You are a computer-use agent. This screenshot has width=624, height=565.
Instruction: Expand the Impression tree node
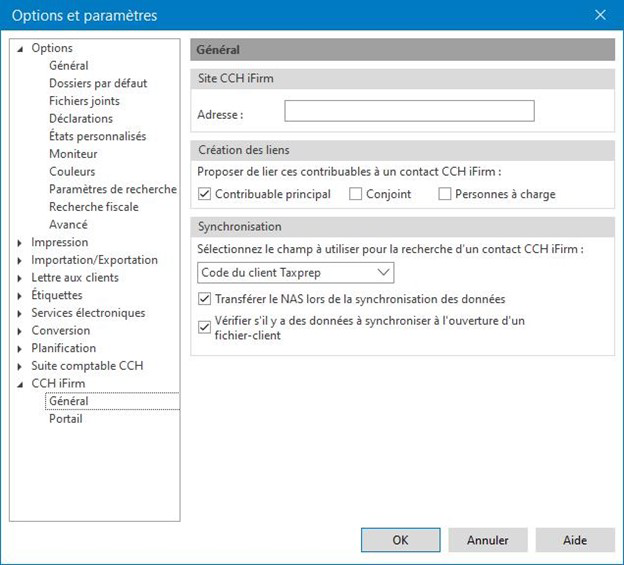coord(20,243)
